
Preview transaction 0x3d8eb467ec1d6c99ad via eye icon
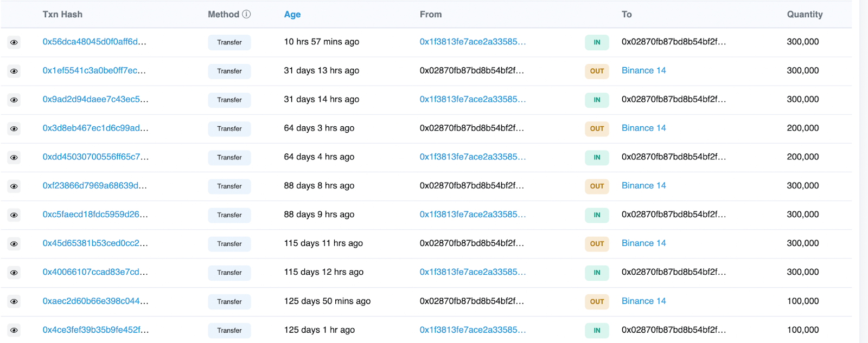coord(14,128)
